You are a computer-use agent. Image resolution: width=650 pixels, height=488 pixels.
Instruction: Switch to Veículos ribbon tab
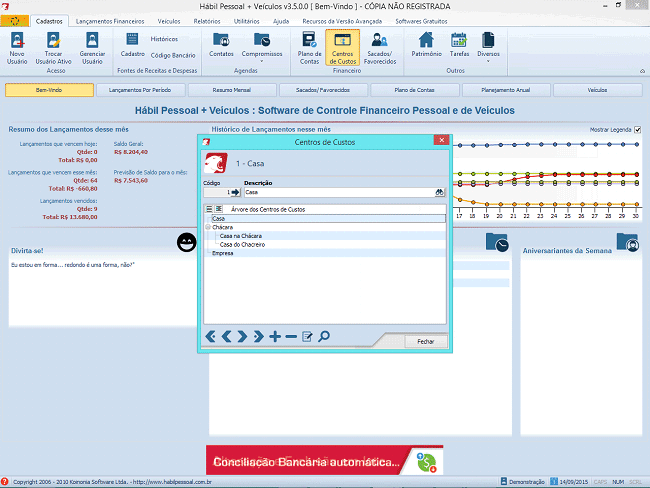tap(169, 21)
